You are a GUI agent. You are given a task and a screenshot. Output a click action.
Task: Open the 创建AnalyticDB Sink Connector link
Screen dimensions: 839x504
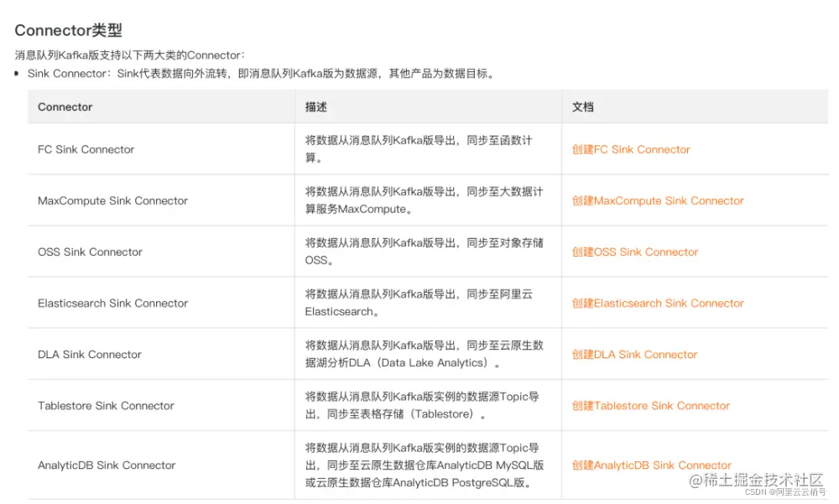tap(651, 465)
